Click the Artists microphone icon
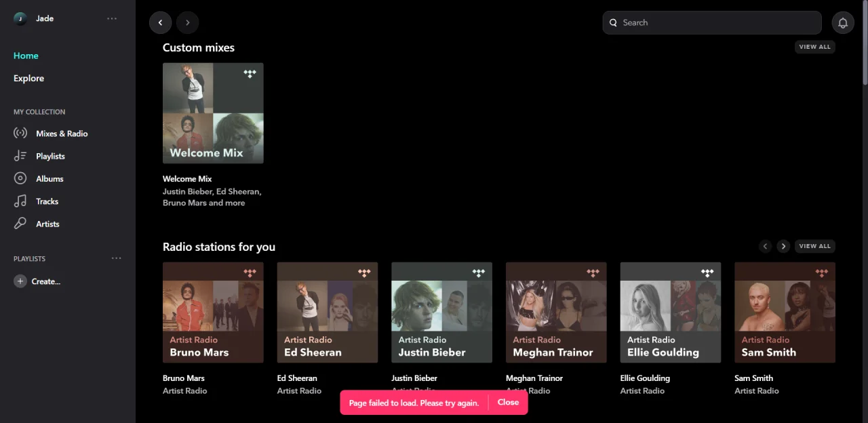Viewport: 868px width, 423px height. tap(20, 224)
